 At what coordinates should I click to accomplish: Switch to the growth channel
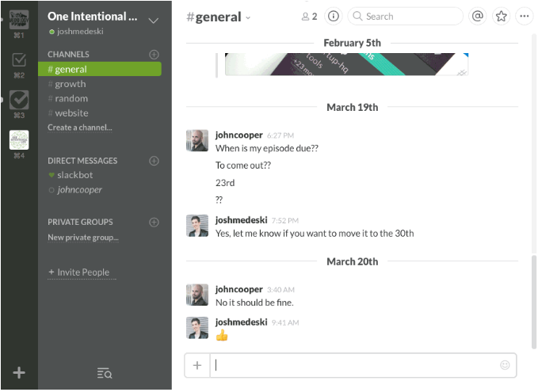pos(70,84)
